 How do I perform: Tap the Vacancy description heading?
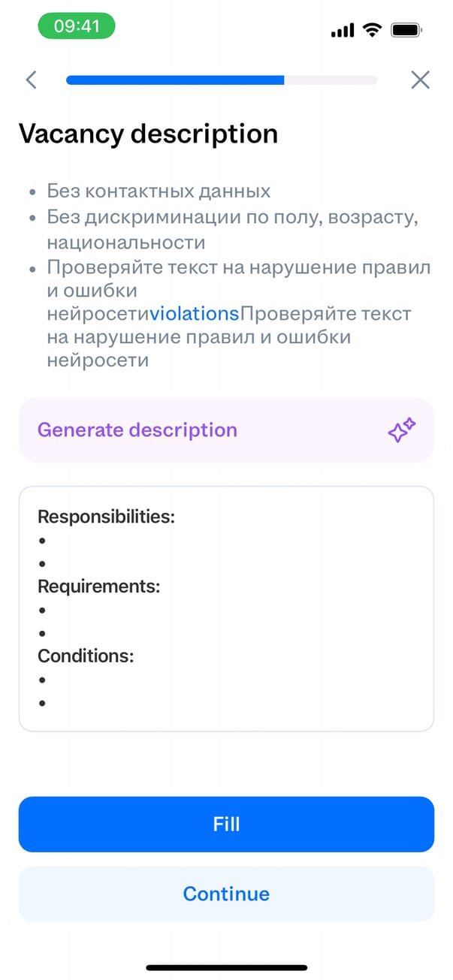pos(148,134)
